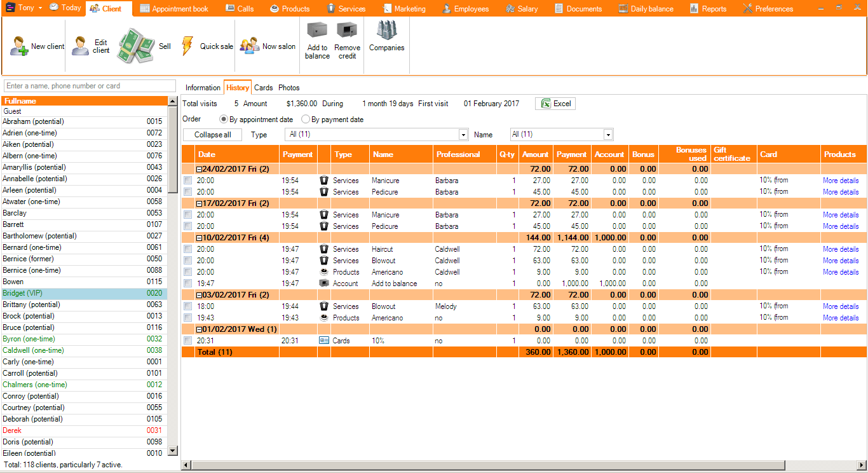868x473 pixels.
Task: Click the client list vertical scrollbar thumb
Action: [x=172, y=149]
